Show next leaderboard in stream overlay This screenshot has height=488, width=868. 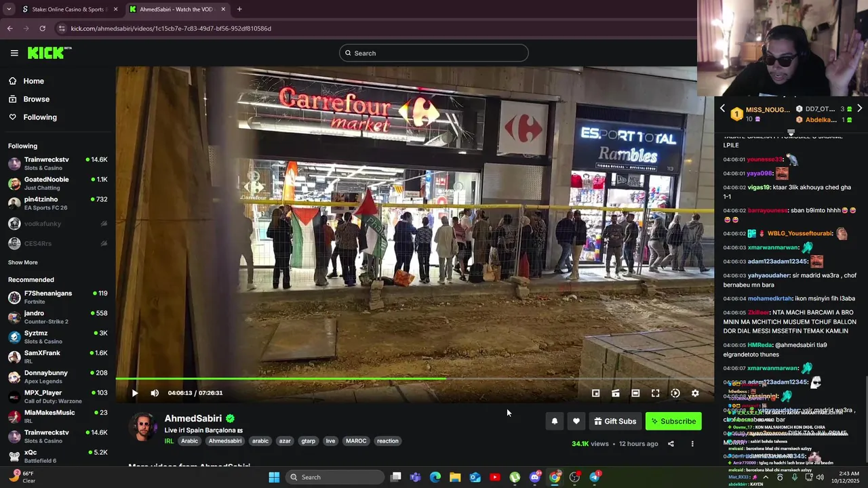point(860,108)
